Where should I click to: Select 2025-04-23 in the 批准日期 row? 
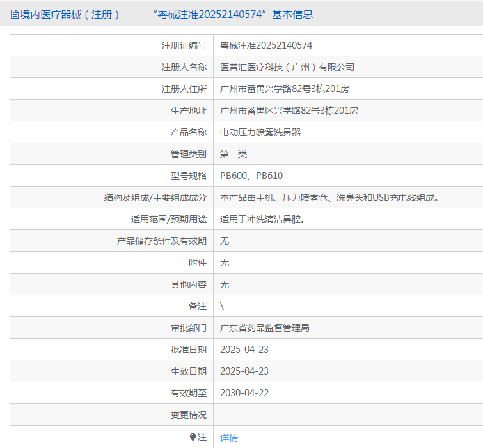244,350
